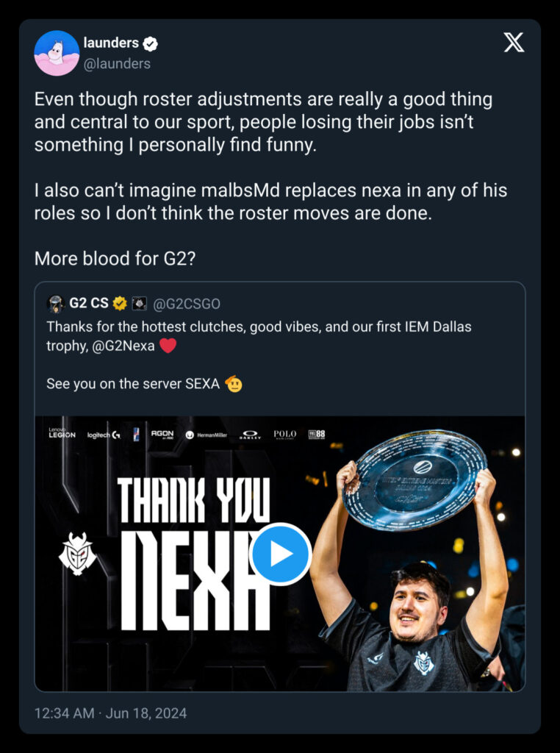Click the affiliate badge beside G2 CS
Screen dimensions: 560x753
tap(140, 304)
